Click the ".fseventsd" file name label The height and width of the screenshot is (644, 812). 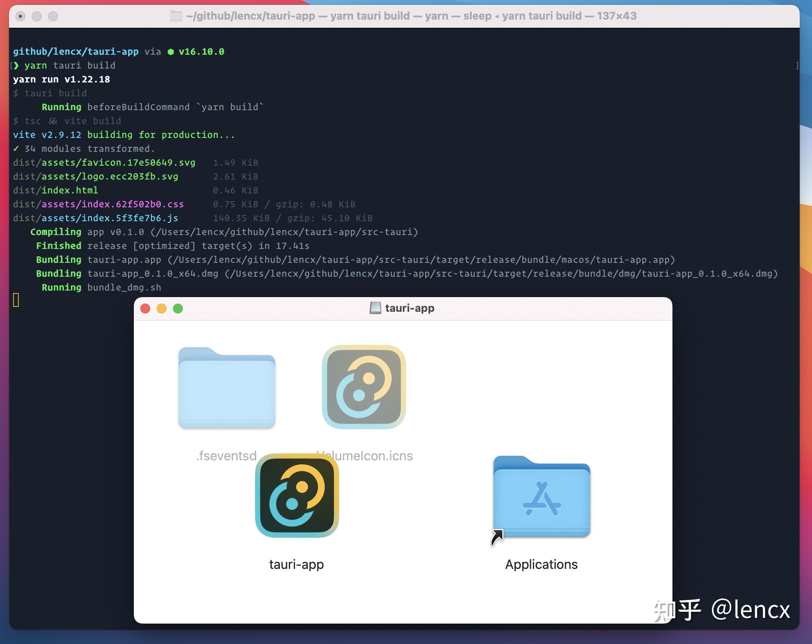226,456
